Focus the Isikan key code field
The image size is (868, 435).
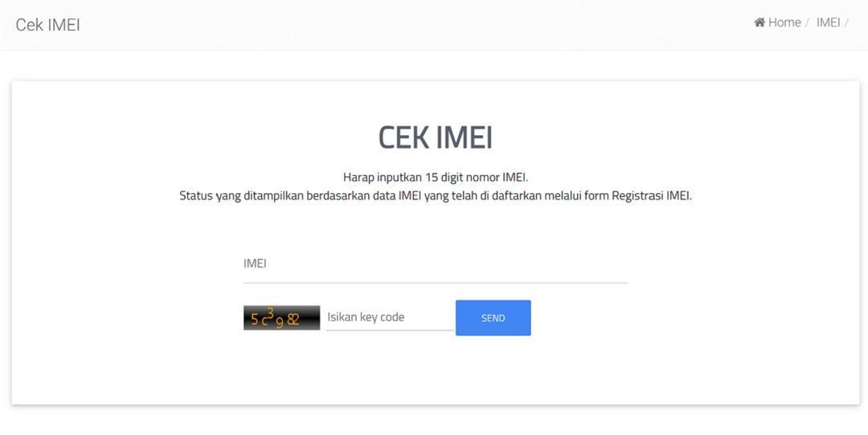(x=390, y=318)
